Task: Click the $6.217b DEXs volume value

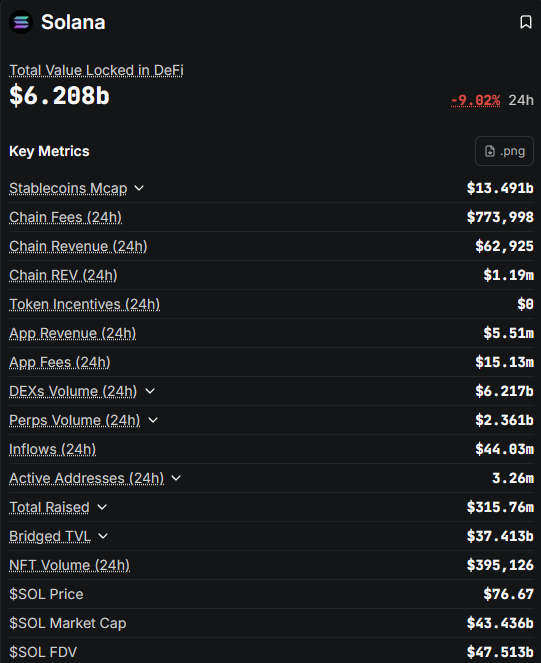Action: coord(504,391)
